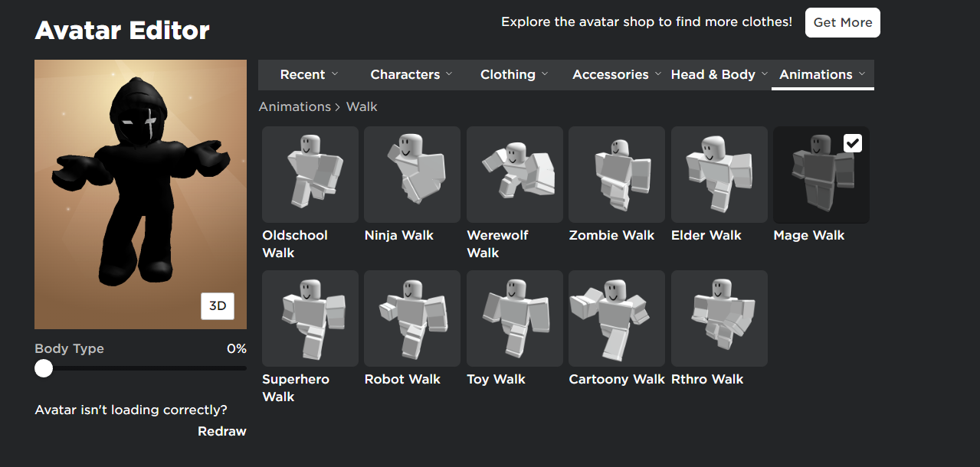980x467 pixels.
Task: Uncheck the Mage Walk checkmark
Action: click(x=852, y=143)
